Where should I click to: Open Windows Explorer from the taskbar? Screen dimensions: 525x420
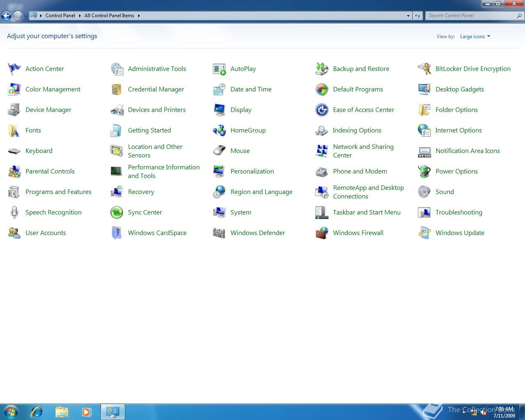(62, 412)
